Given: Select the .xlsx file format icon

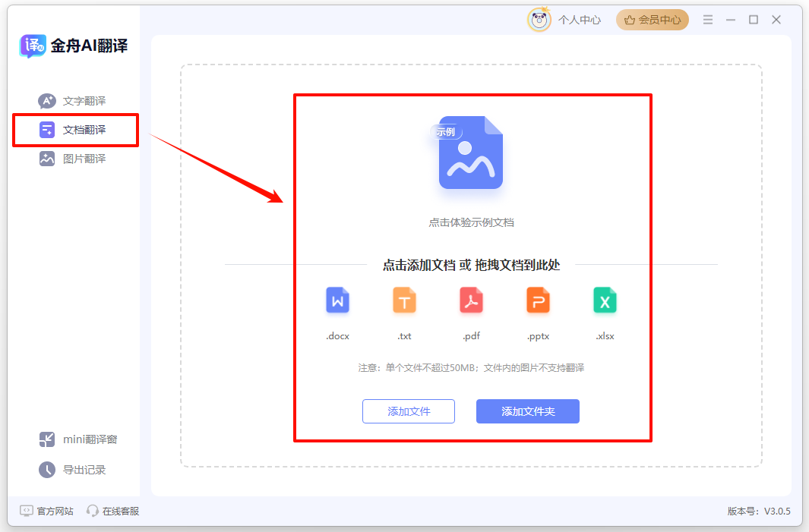Looking at the screenshot, I should click(x=605, y=301).
